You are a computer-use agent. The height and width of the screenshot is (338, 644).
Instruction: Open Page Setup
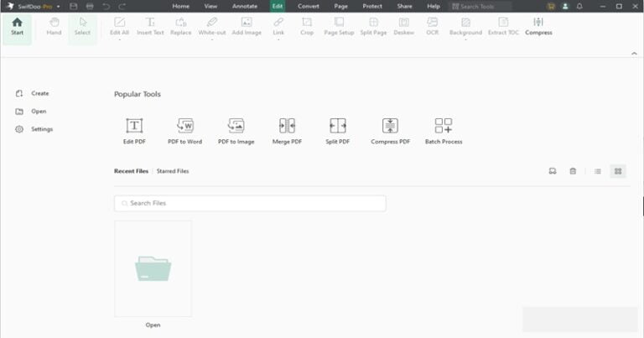click(339, 26)
